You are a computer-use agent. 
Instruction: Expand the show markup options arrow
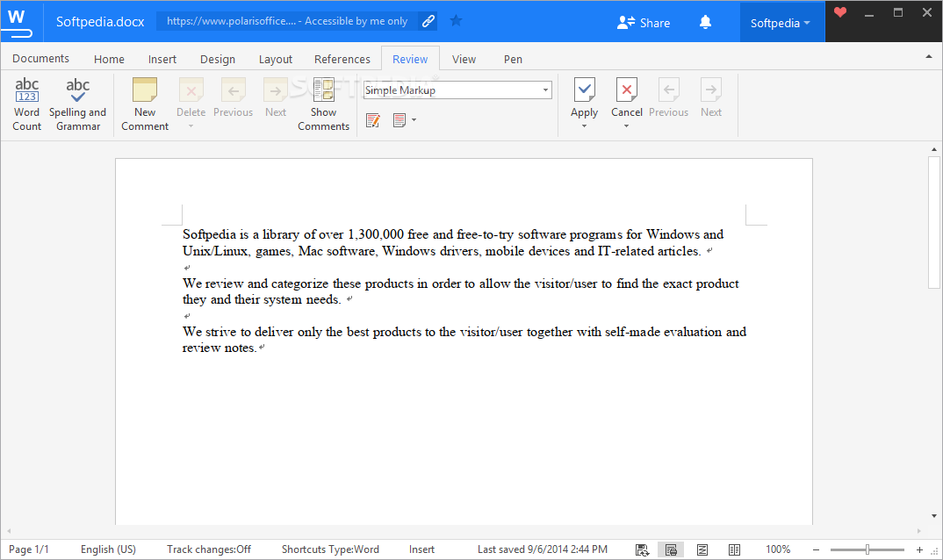point(414,120)
